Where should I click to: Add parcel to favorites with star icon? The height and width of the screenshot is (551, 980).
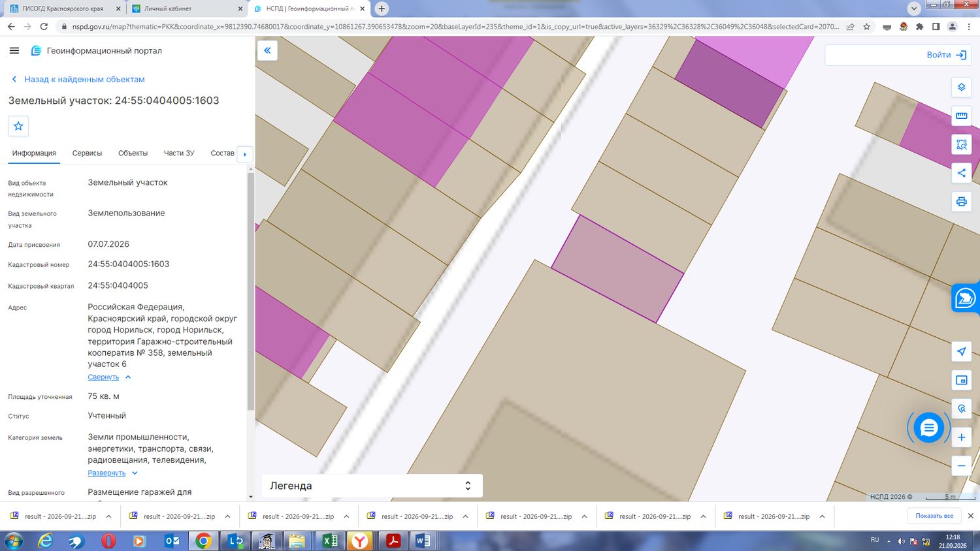coord(18,126)
